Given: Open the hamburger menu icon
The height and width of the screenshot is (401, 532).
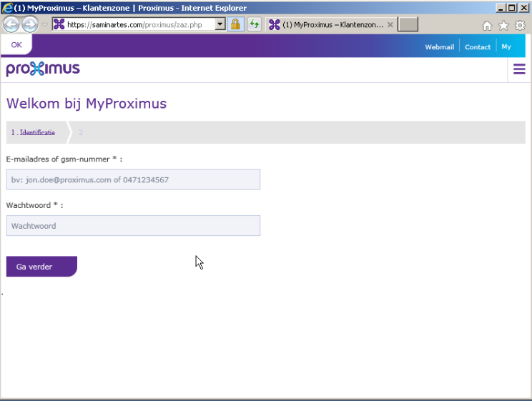Looking at the screenshot, I should 519,69.
